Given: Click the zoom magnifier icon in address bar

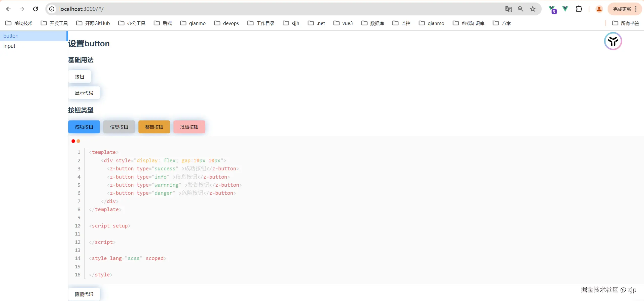Looking at the screenshot, I should (520, 9).
